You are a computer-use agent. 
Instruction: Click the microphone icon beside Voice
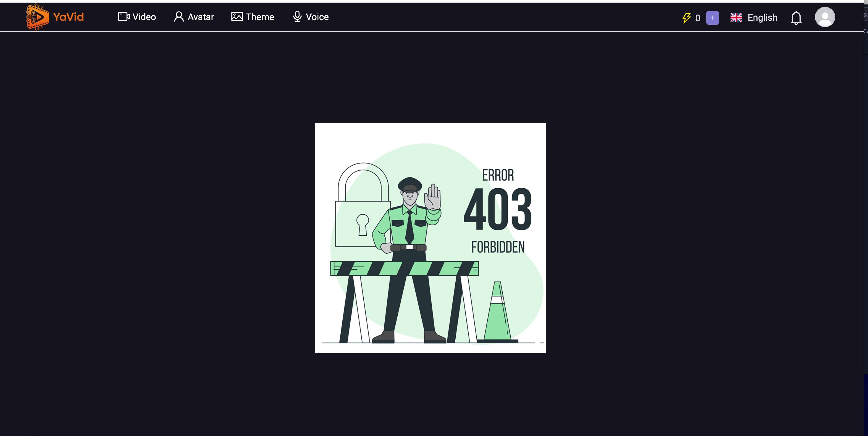297,16
